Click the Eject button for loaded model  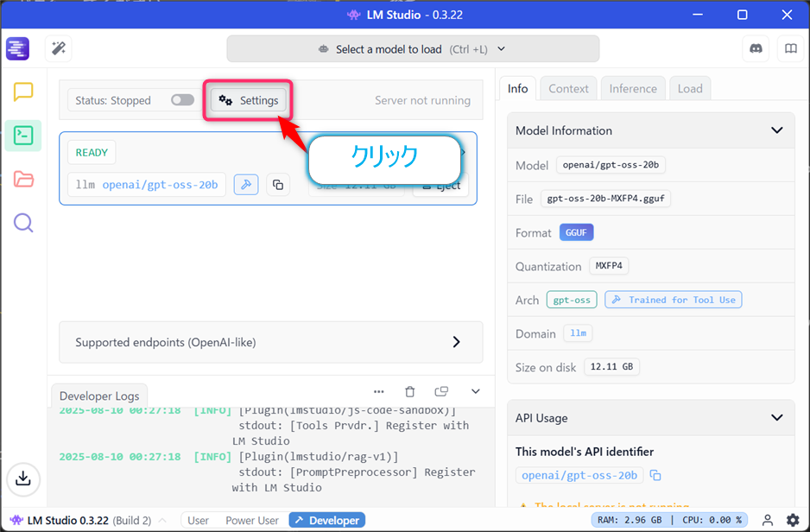point(440,186)
